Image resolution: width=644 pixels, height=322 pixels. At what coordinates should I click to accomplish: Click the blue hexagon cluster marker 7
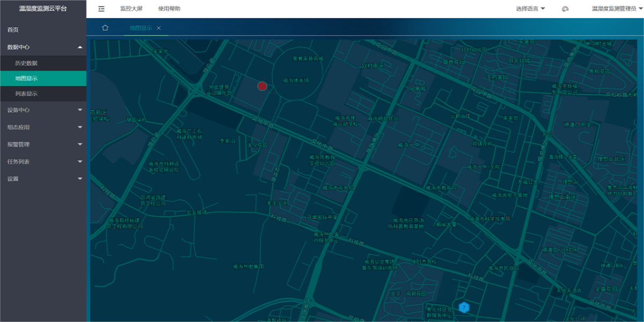[x=464, y=307]
